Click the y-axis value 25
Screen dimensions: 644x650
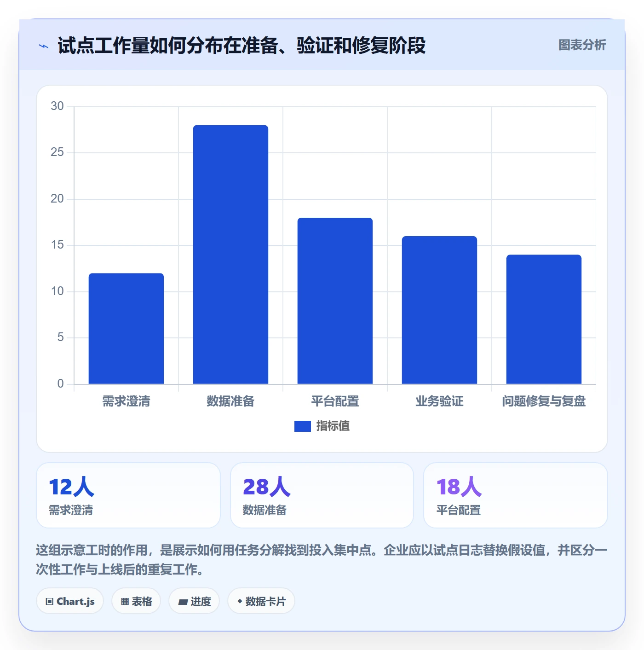point(57,152)
